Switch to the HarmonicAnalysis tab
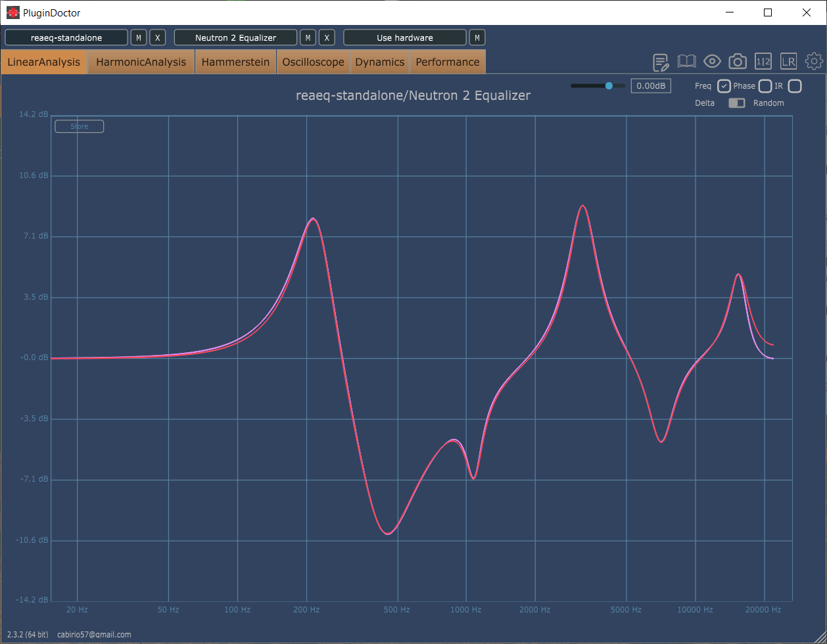 click(x=141, y=62)
